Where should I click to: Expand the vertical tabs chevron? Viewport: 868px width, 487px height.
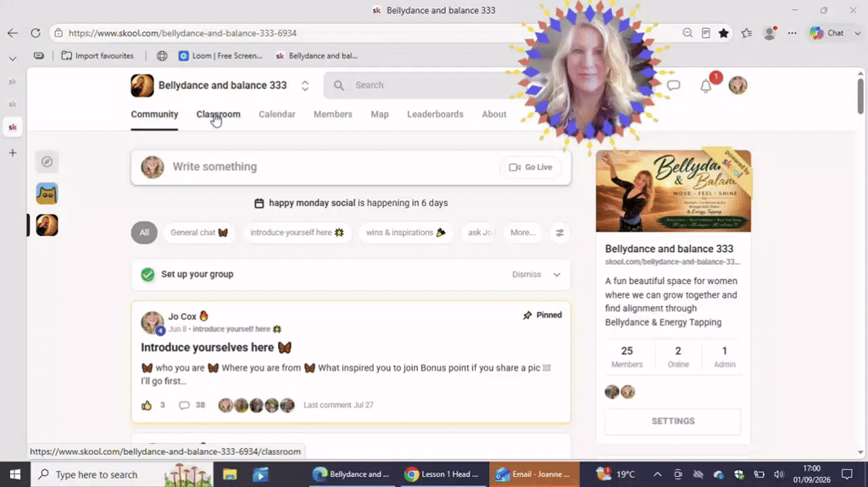click(13, 59)
